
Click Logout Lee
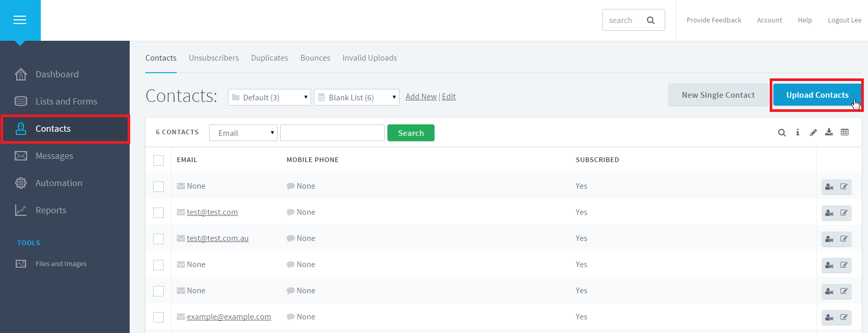(844, 20)
